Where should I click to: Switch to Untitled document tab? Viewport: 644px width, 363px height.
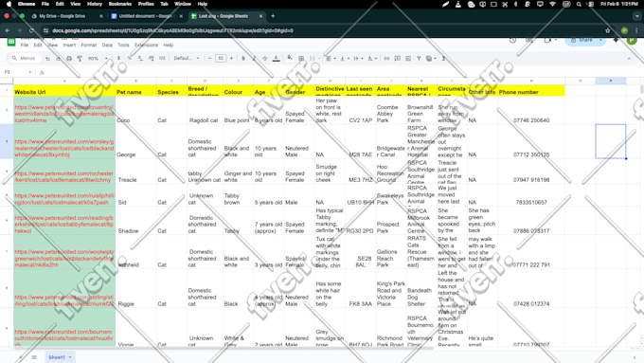(146, 16)
